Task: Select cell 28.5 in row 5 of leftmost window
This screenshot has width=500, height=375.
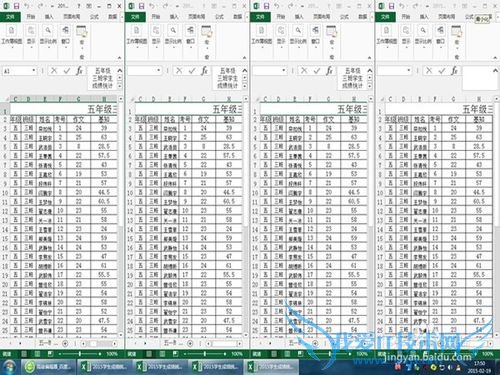Action: pyautogui.click(x=104, y=146)
